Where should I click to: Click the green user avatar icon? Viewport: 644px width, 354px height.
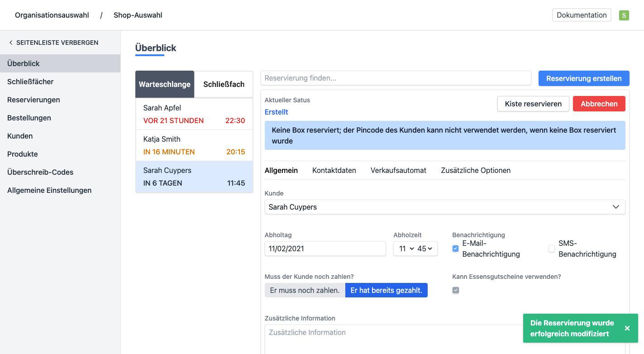624,15
